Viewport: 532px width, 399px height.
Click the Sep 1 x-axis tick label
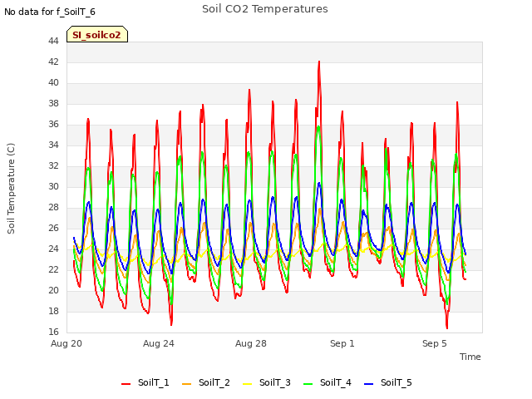tap(342, 343)
